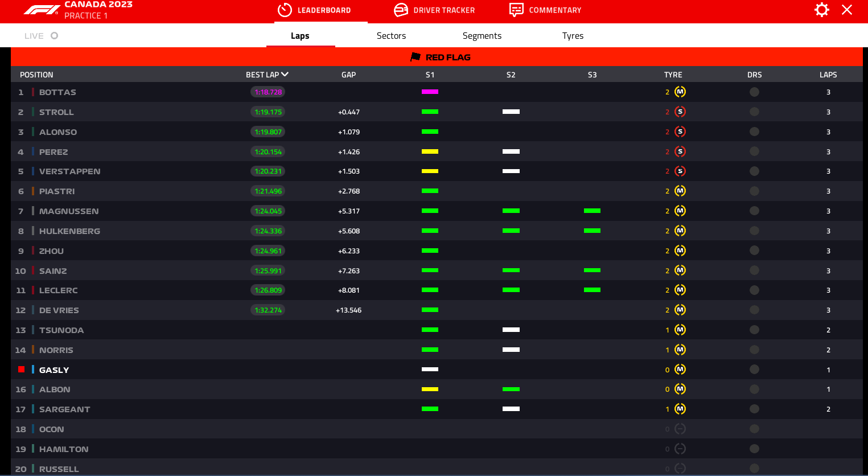The width and height of the screenshot is (868, 476).
Task: Click the Commentary chat icon
Action: pyautogui.click(x=516, y=10)
